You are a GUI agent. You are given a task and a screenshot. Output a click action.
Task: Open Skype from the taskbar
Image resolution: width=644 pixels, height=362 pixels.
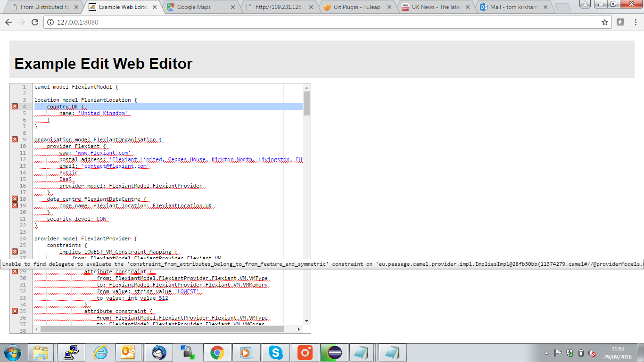coord(276,353)
